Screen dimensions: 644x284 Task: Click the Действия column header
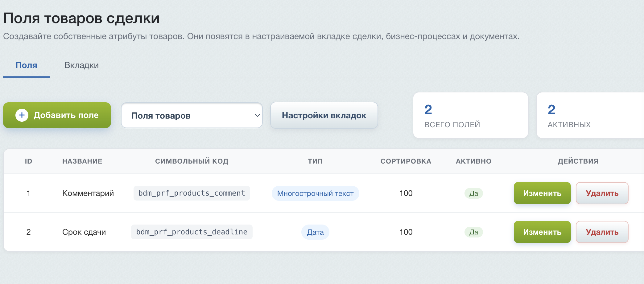(x=578, y=161)
